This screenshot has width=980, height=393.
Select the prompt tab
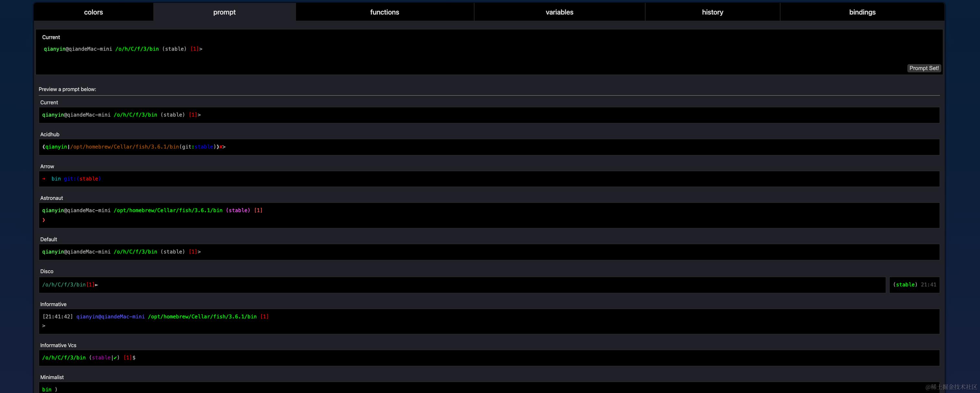point(224,12)
